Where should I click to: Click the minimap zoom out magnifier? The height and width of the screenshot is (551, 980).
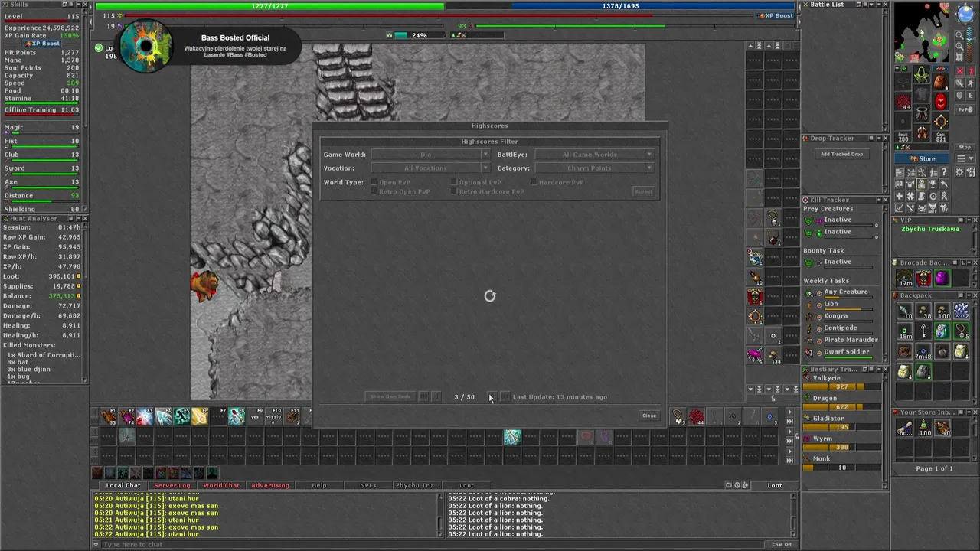959,35
